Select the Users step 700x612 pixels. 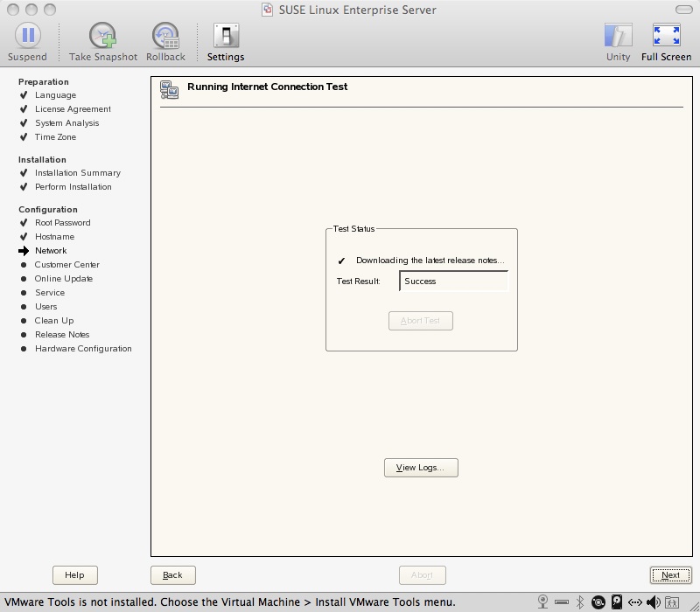(46, 307)
